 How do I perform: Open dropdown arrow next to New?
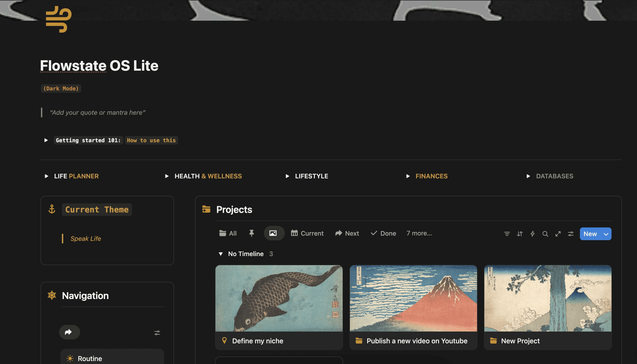click(x=606, y=234)
